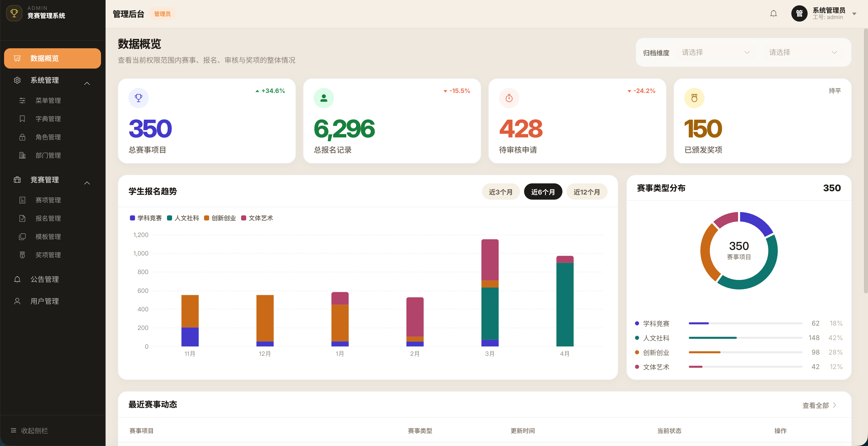Viewport: 868px width, 446px height.
Task: Click the +34.6% trend indicator
Action: click(270, 91)
